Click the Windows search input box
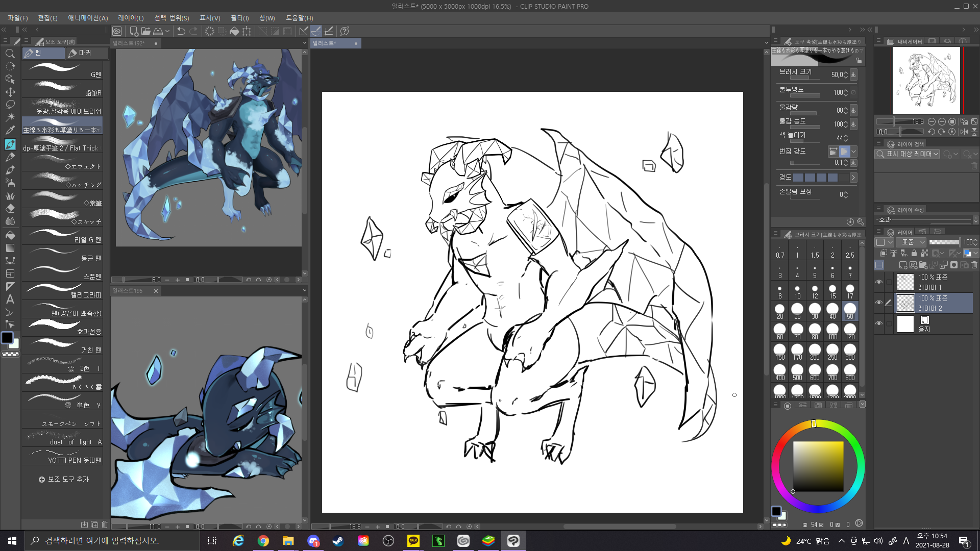The height and width of the screenshot is (551, 980). click(x=112, y=541)
